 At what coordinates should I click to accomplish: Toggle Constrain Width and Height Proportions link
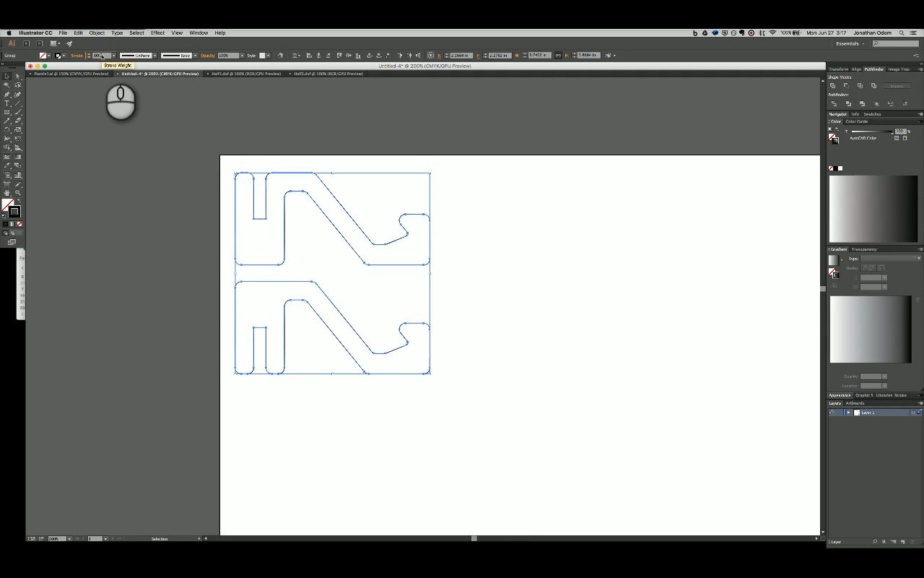point(558,56)
